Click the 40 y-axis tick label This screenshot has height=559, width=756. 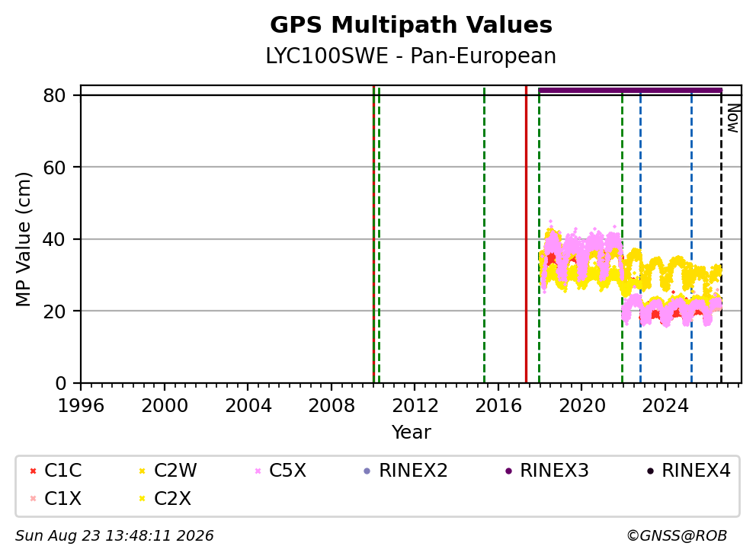click(54, 239)
